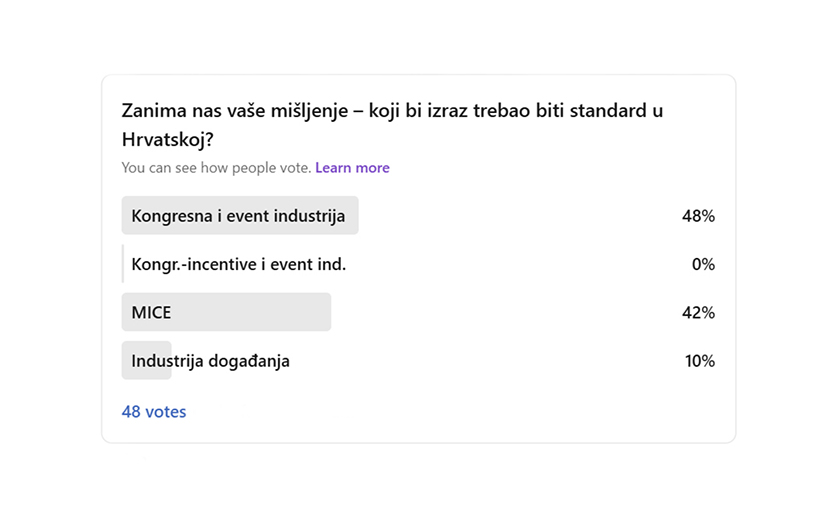Select the Industrija događanja poll option

coord(210,361)
